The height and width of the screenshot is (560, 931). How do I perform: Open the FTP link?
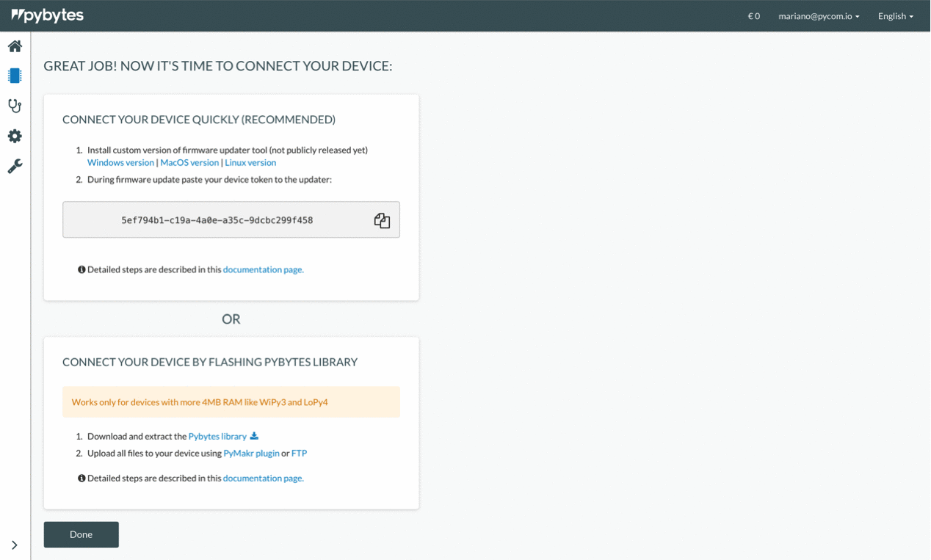[299, 454]
